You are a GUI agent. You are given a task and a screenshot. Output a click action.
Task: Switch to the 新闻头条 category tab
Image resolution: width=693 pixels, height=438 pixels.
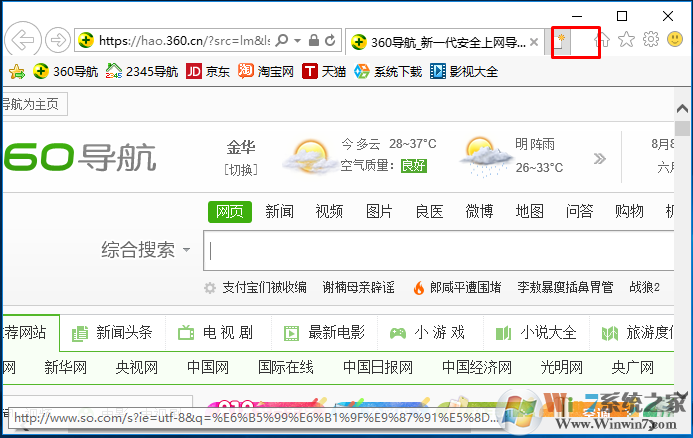coord(112,333)
